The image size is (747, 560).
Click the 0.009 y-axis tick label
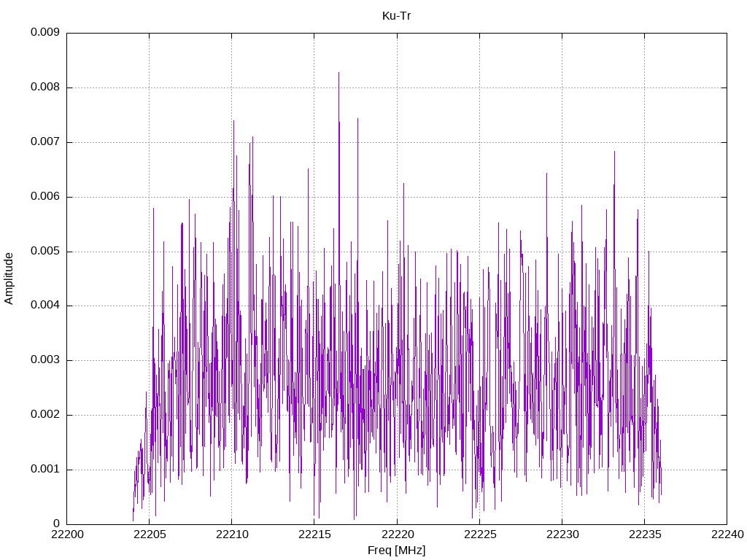click(45, 32)
